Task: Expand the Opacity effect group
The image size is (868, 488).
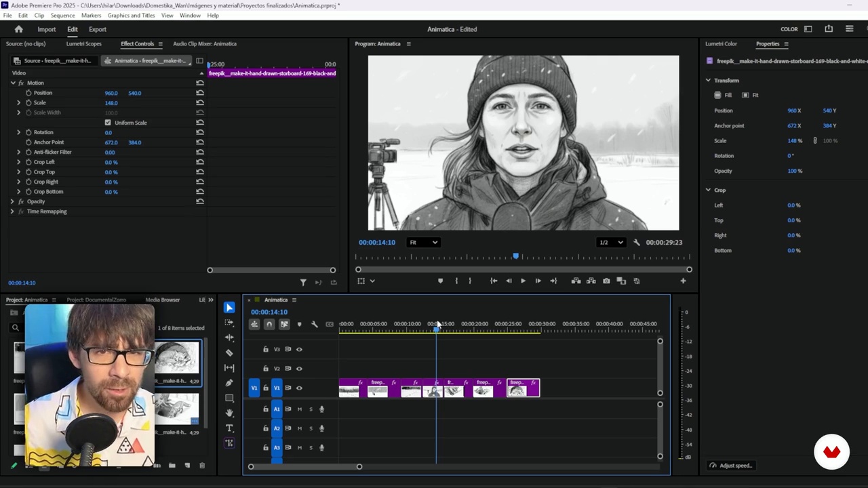Action: pos(12,201)
